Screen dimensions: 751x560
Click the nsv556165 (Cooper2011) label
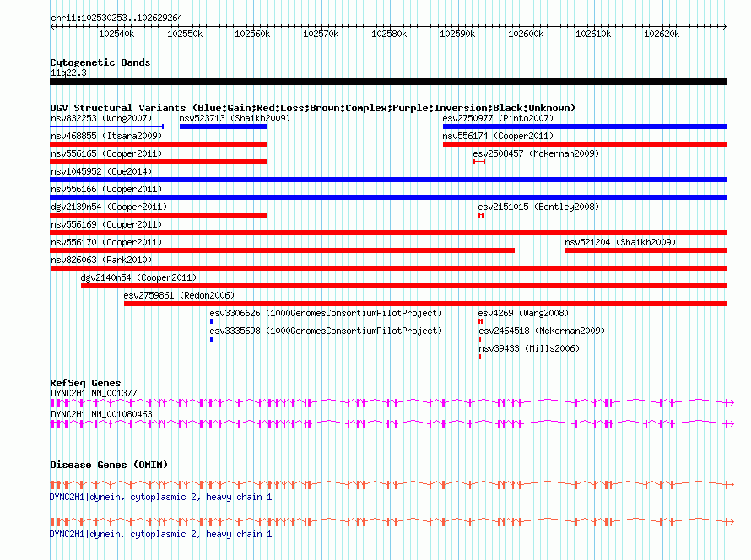tap(106, 153)
